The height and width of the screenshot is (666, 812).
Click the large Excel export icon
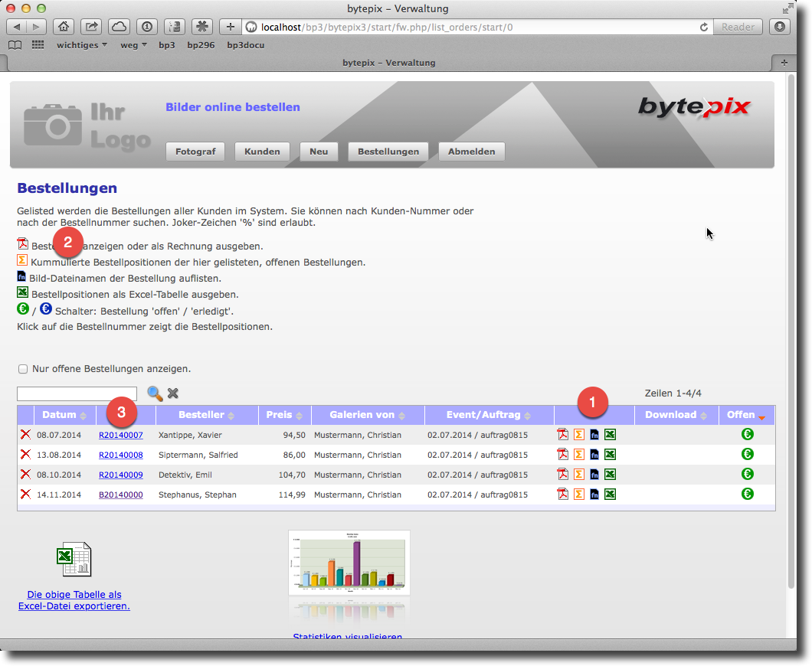(x=74, y=560)
